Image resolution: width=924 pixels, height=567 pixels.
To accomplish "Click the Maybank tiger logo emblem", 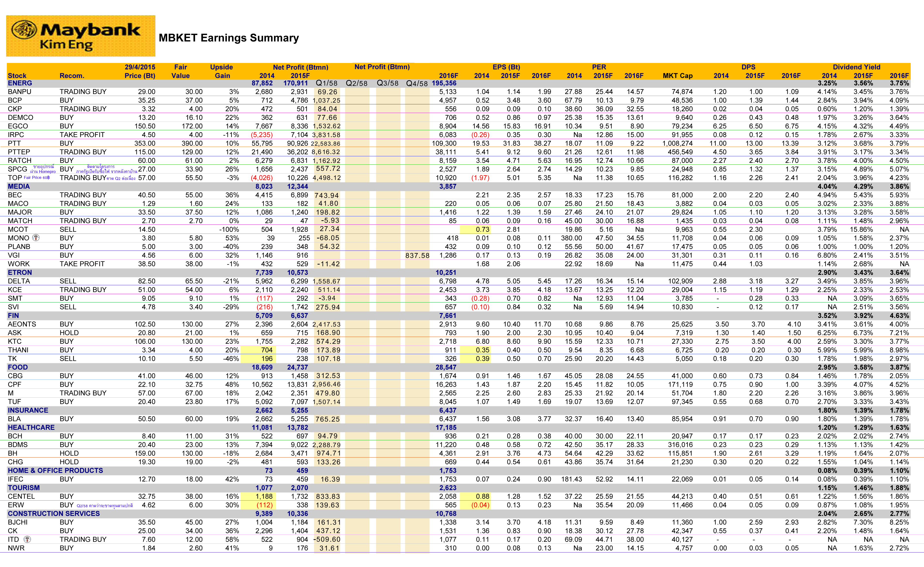I will [x=24, y=30].
